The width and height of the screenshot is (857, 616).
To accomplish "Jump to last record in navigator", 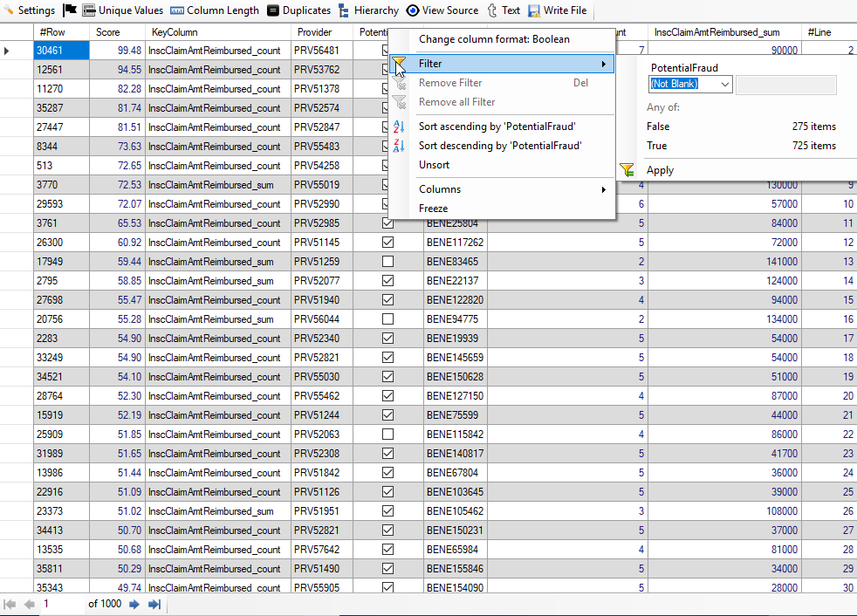I will click(154, 604).
